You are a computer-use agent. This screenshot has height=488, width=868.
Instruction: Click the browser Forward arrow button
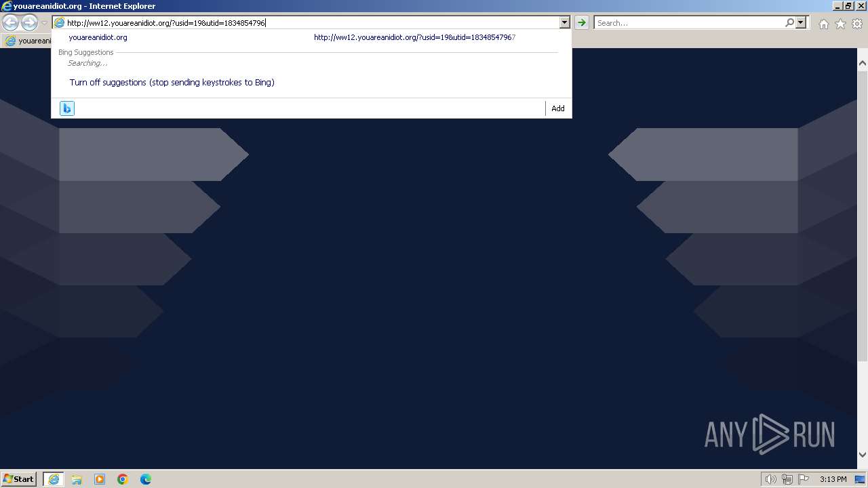29,22
